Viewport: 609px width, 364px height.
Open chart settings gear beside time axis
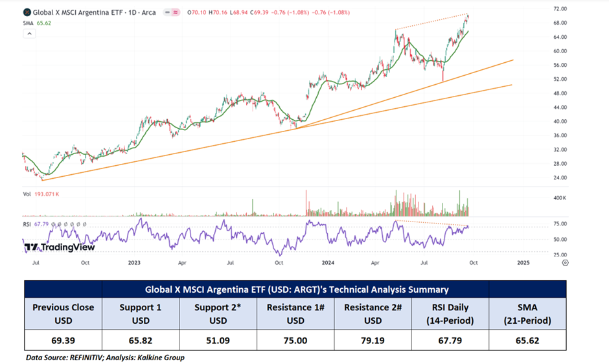[x=565, y=263]
